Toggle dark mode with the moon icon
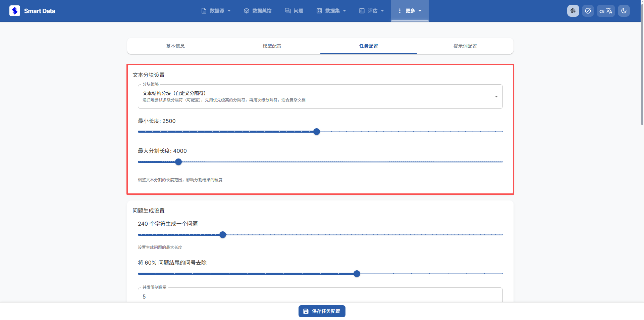 tap(624, 11)
